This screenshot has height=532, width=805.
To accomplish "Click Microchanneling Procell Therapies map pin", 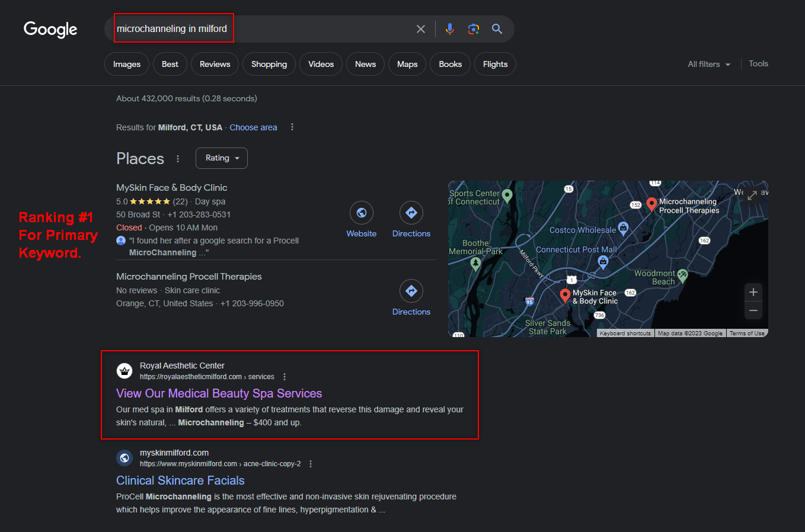I will click(651, 204).
